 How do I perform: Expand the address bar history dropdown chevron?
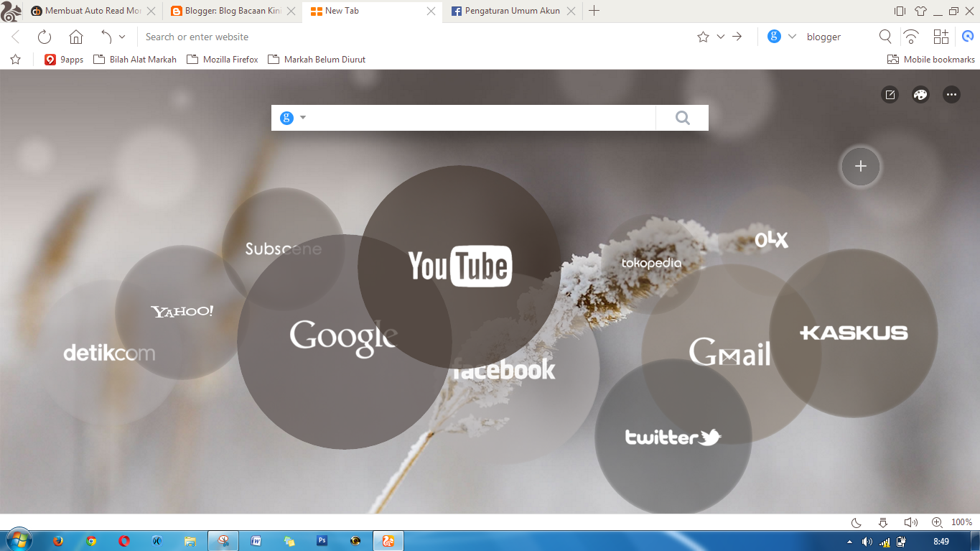click(721, 37)
